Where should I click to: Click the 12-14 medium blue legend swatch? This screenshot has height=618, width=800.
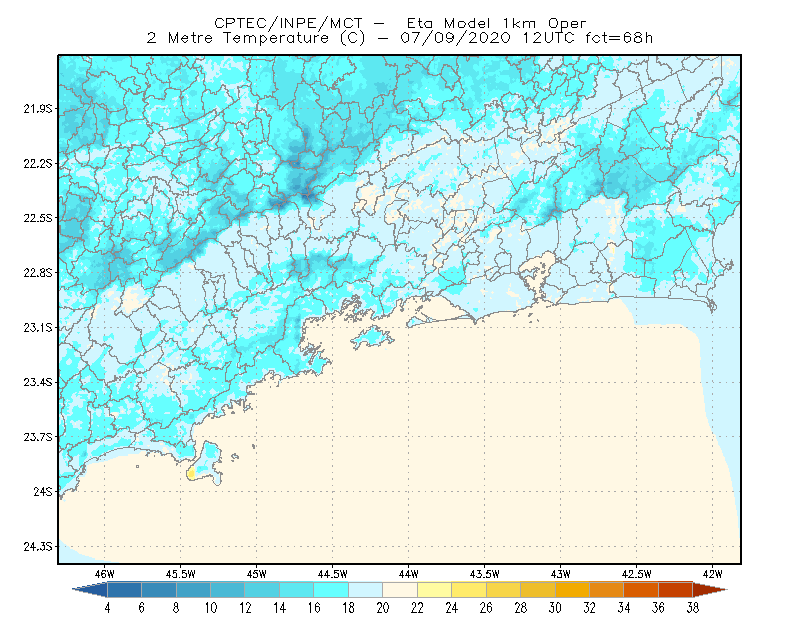tap(262, 590)
